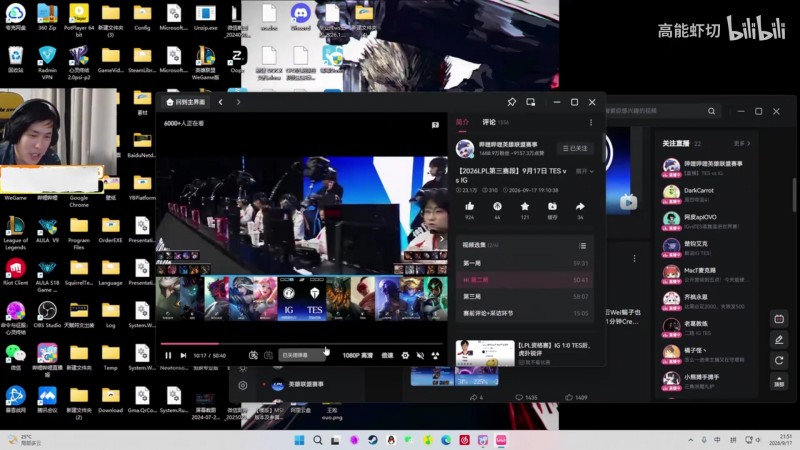Open the 360 Zip desktop icon
Viewport: 800px width, 450px height.
(47, 18)
